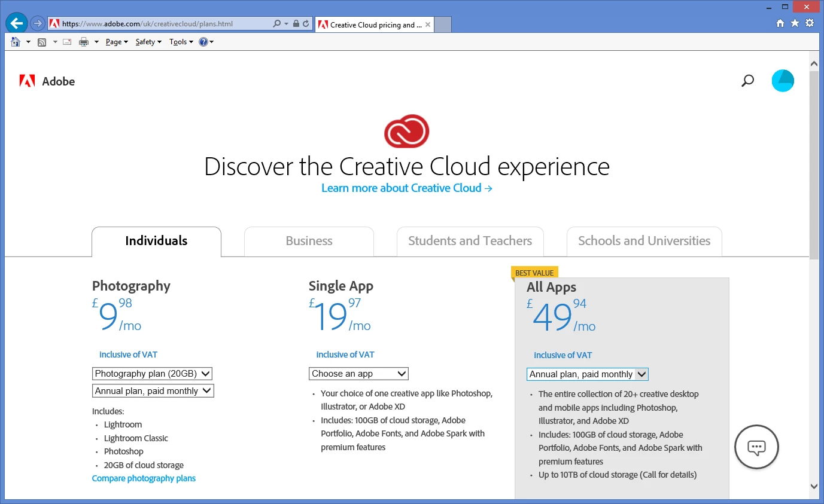Select the Individuals tab
Image resolution: width=824 pixels, height=504 pixels.
[x=156, y=241]
